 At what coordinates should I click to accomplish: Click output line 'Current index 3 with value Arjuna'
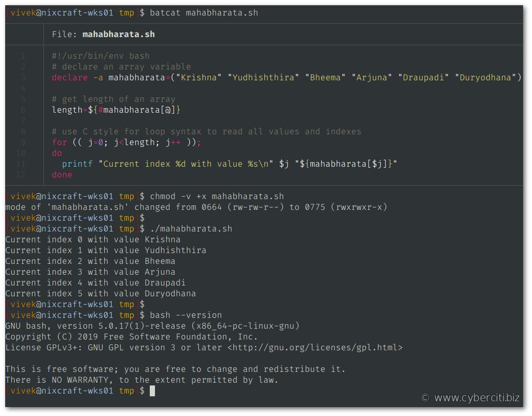tap(91, 272)
